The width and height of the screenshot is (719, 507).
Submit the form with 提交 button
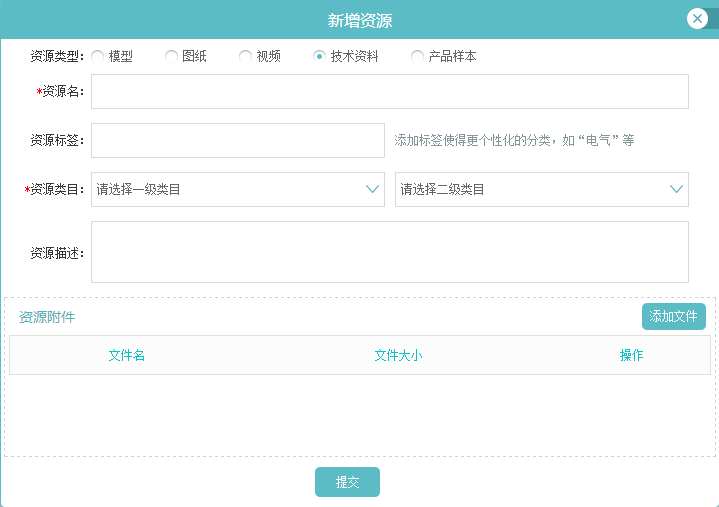click(x=347, y=482)
